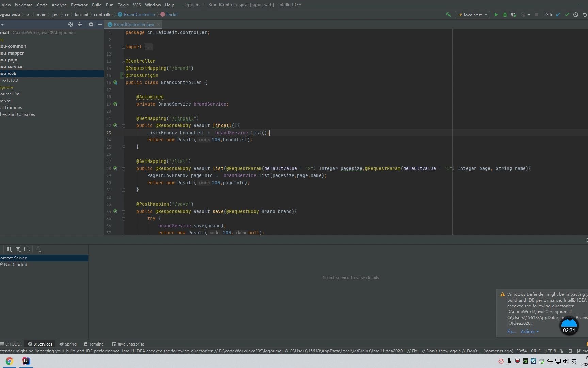Image resolution: width=588 pixels, height=368 pixels.
Task: Click the Git Update Project arrow
Action: tap(558, 15)
